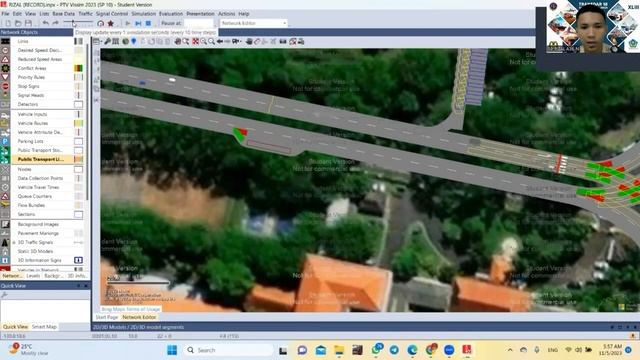Screen dimensions: 640x360
Task: Select the Desired Speed Decisions icon
Action: (5, 50)
